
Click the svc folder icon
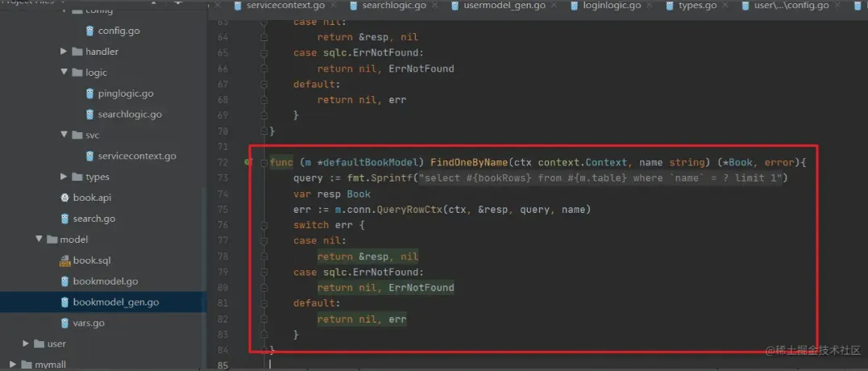coord(77,135)
